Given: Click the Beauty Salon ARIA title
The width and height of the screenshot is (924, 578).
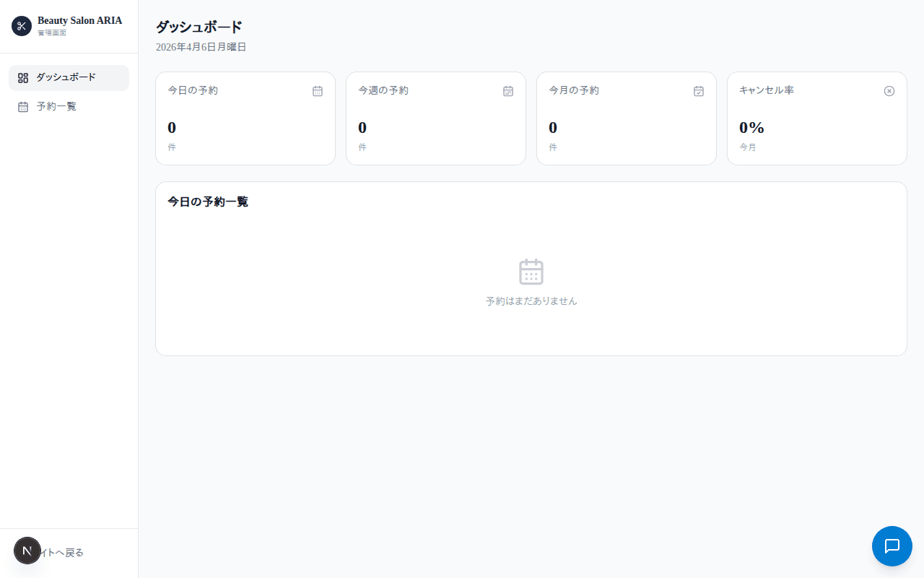Looking at the screenshot, I should point(79,20).
